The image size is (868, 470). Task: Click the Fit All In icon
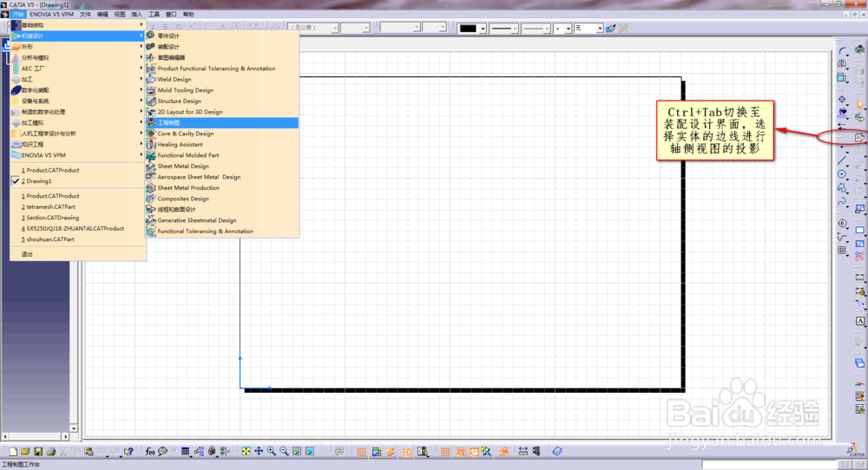pos(246,452)
